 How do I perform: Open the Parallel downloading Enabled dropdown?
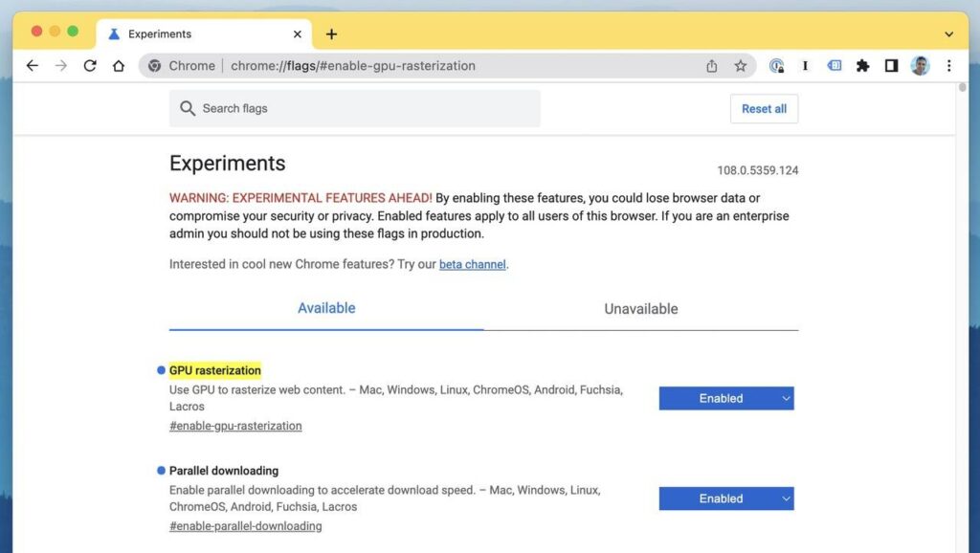pos(726,498)
